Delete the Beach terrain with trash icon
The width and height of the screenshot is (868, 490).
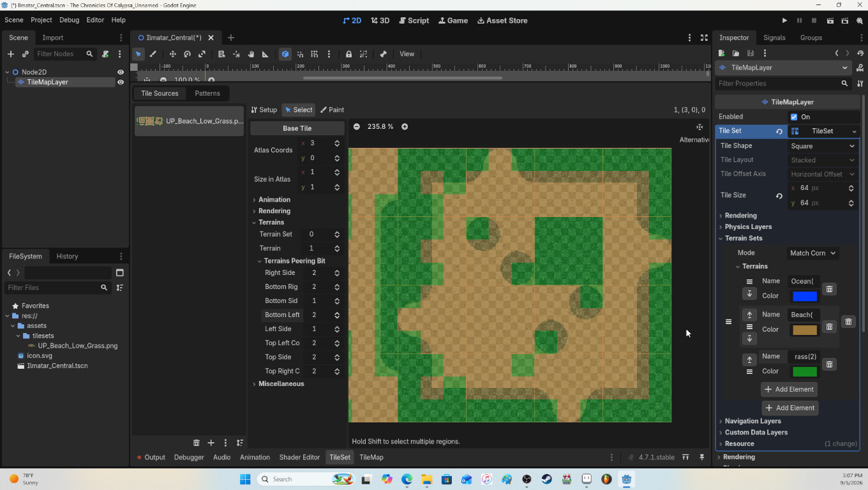click(x=829, y=327)
